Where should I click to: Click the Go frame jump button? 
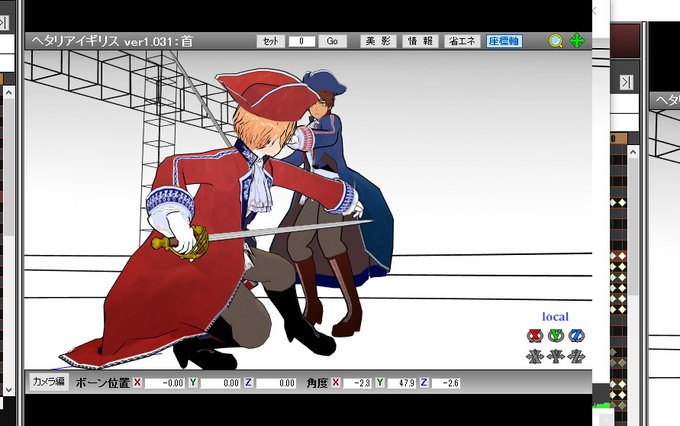click(x=332, y=41)
